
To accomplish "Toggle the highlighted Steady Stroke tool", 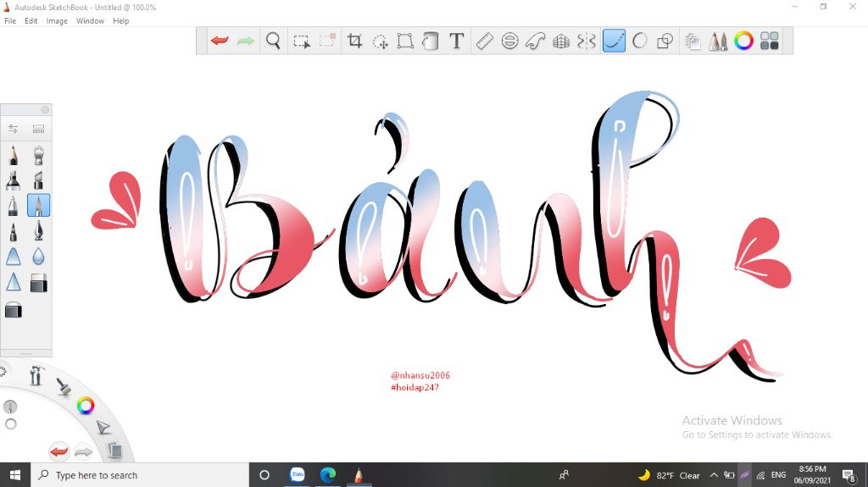I will coord(614,41).
